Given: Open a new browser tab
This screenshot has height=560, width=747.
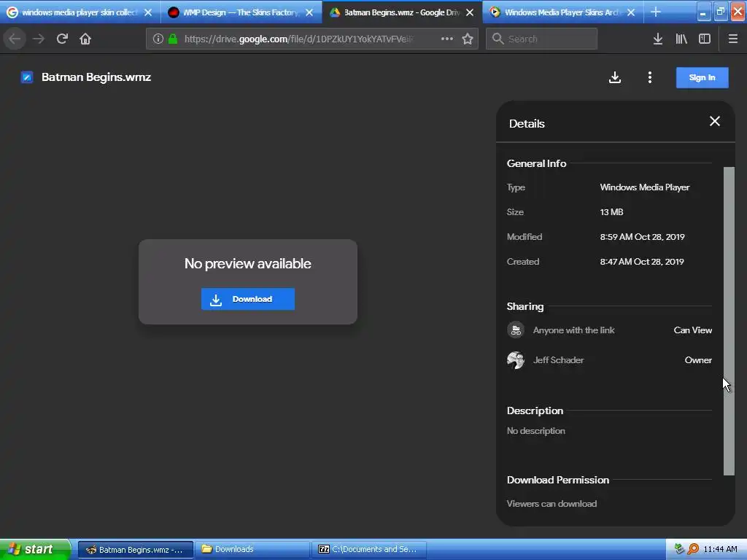Looking at the screenshot, I should click(656, 12).
